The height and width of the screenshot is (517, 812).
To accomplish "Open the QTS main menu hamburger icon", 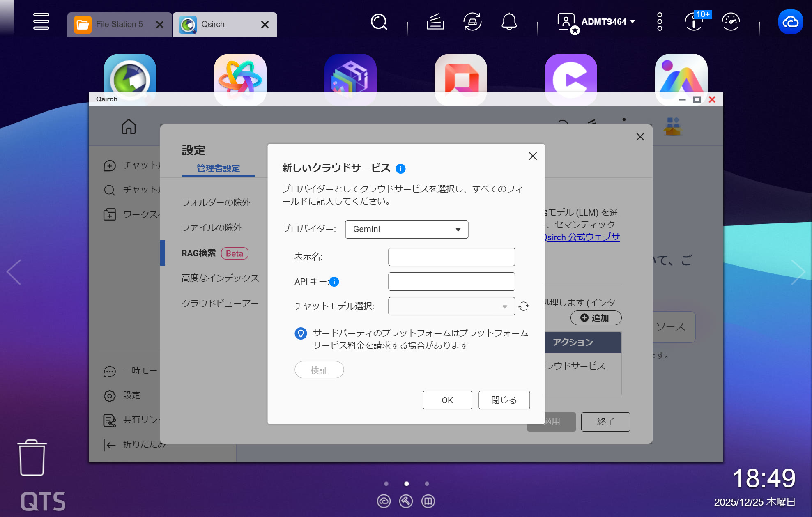I will click(x=41, y=21).
